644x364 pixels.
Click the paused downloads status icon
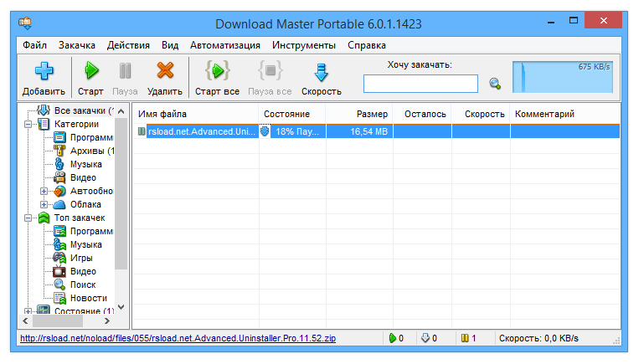(465, 338)
